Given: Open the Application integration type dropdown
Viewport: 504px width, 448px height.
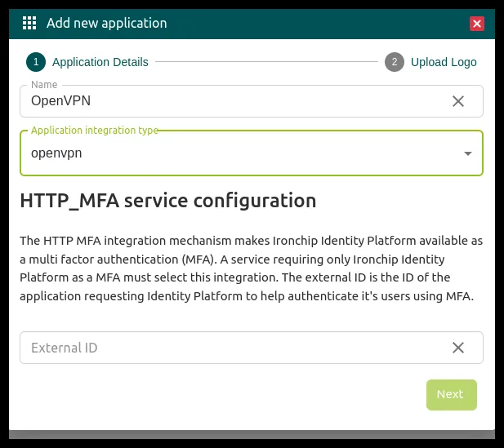Looking at the screenshot, I should click(252, 153).
